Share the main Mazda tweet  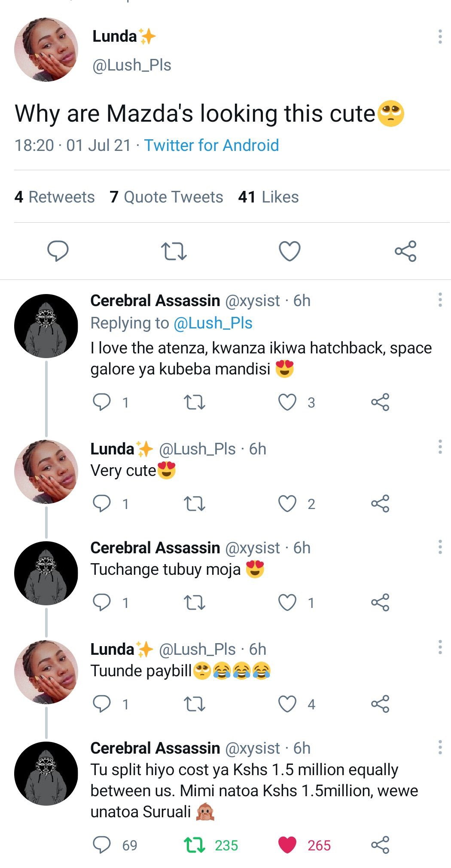(405, 251)
